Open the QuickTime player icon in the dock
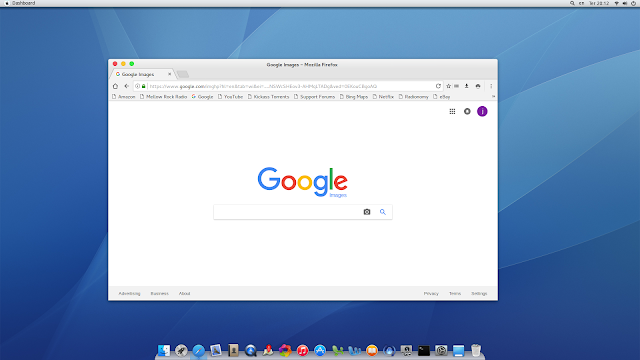Screen dimensions: 640x360 (x=251, y=350)
